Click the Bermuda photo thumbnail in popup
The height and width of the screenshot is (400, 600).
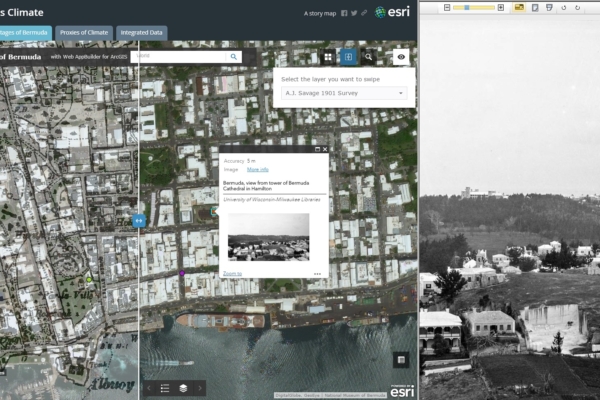268,237
